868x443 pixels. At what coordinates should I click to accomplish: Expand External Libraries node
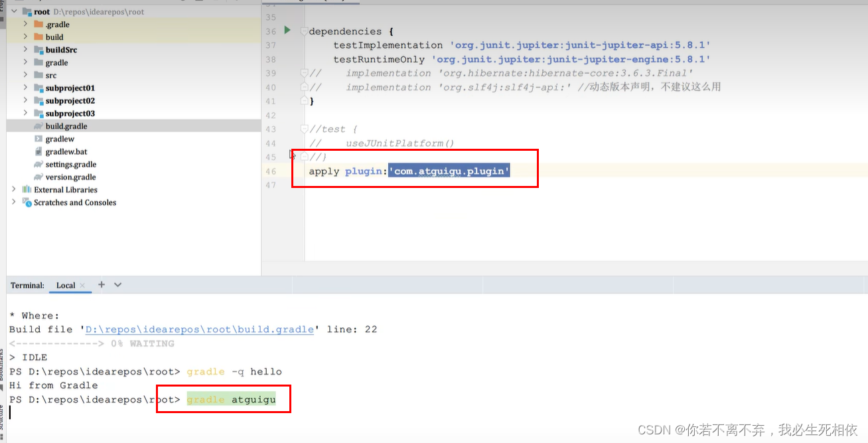pyautogui.click(x=14, y=189)
